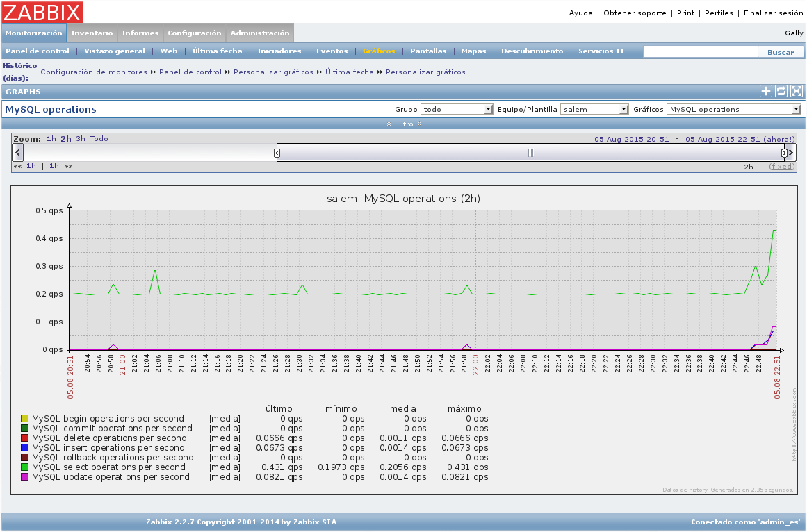Image resolution: width=807 pixels, height=532 pixels.
Task: Click Finalizar sesión to log out
Action: 773,13
